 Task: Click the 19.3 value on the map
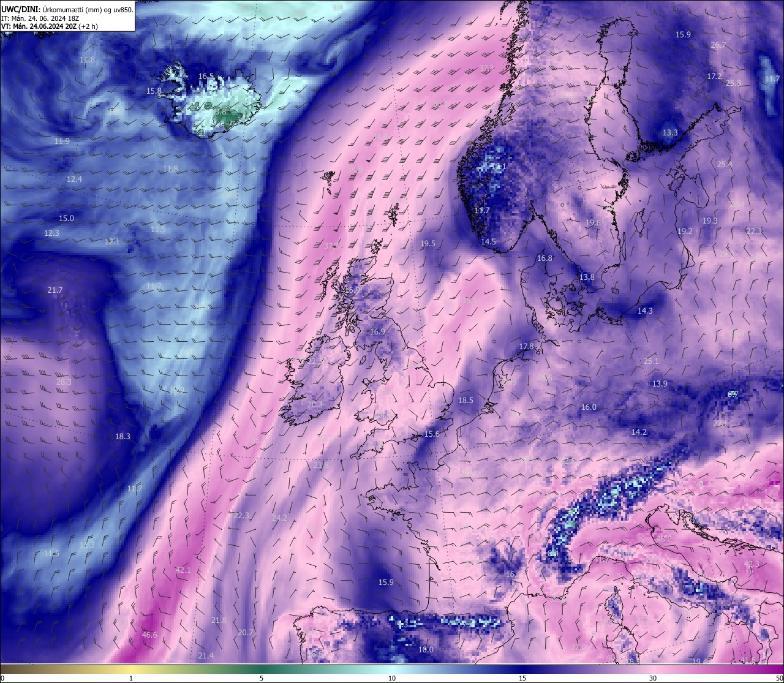click(x=710, y=221)
